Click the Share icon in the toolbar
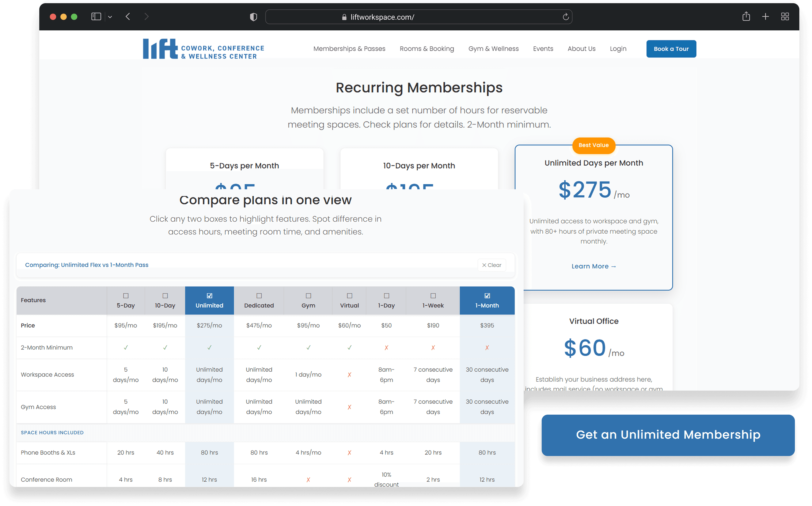The width and height of the screenshot is (812, 506). [746, 16]
